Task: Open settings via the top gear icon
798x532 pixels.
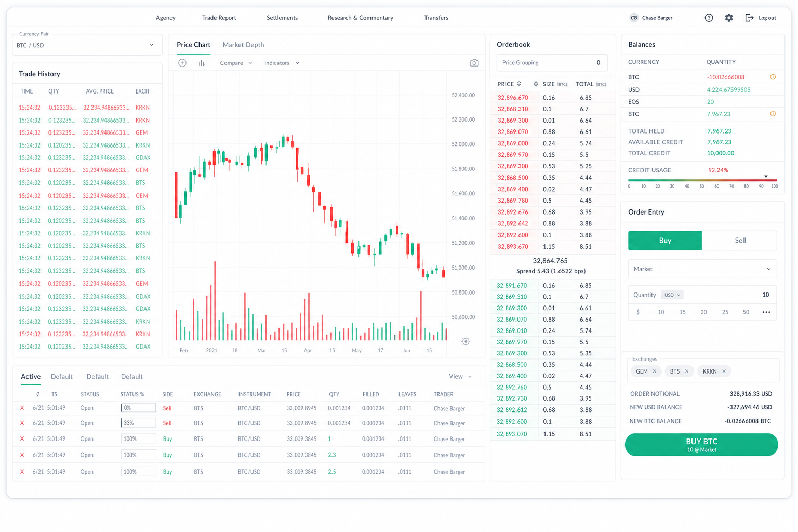Action: 729,18
